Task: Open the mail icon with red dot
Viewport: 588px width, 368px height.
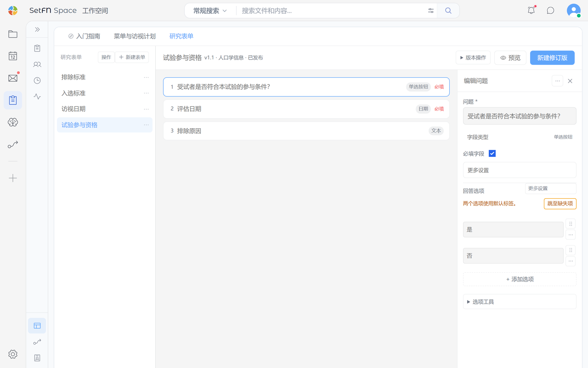Action: point(13,78)
